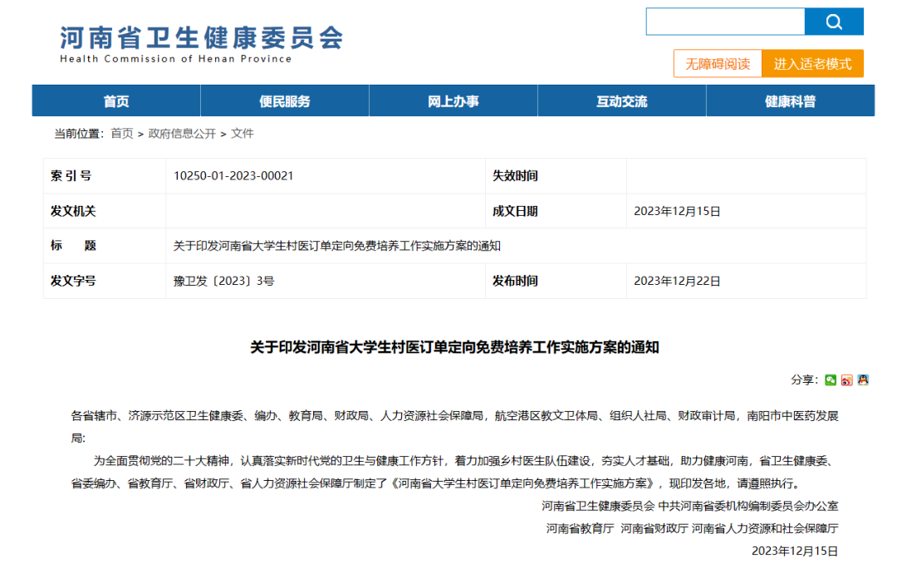This screenshot has height=588, width=897.
Task: Share the article via the QQ icon
Action: [864, 380]
